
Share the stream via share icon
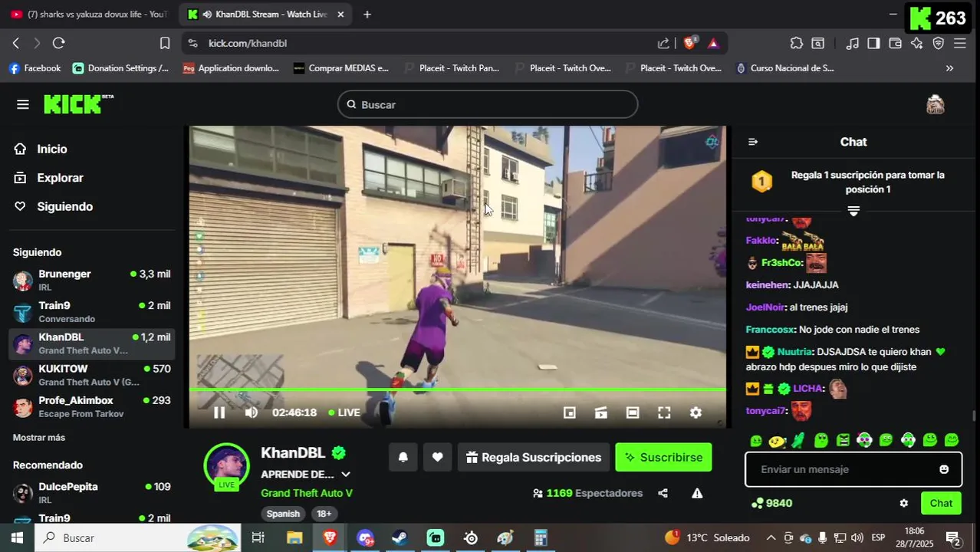(663, 493)
